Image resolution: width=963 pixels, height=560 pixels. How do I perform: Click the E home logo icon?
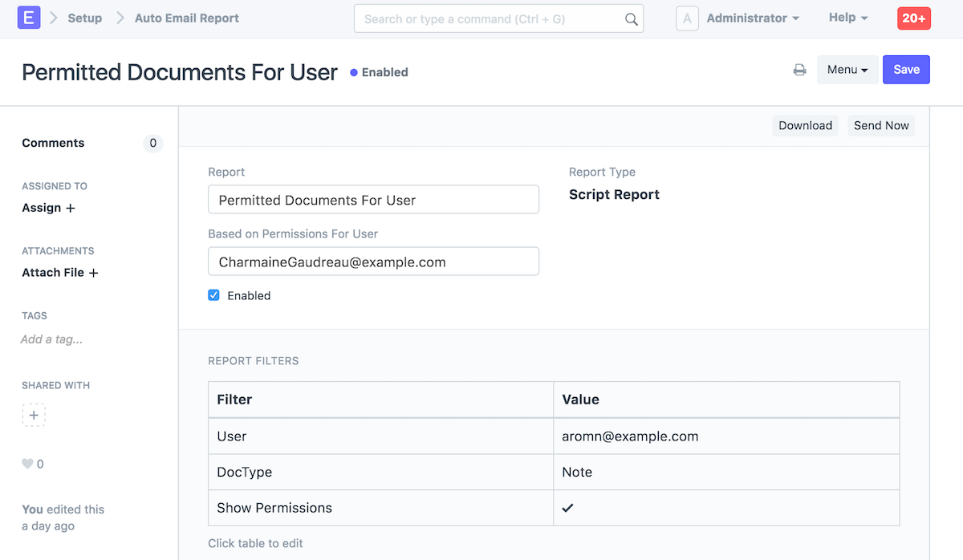[29, 18]
